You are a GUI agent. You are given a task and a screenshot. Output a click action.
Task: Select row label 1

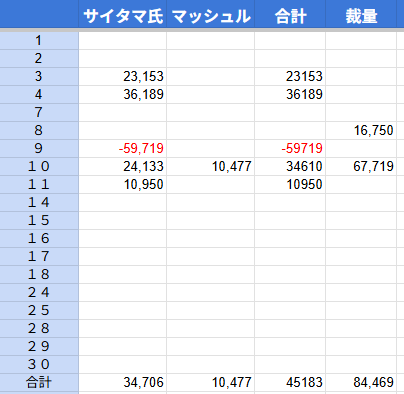click(39, 41)
